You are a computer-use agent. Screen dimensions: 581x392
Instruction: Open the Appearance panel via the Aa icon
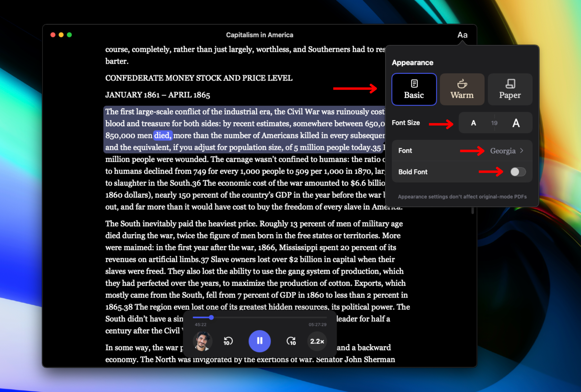click(463, 35)
